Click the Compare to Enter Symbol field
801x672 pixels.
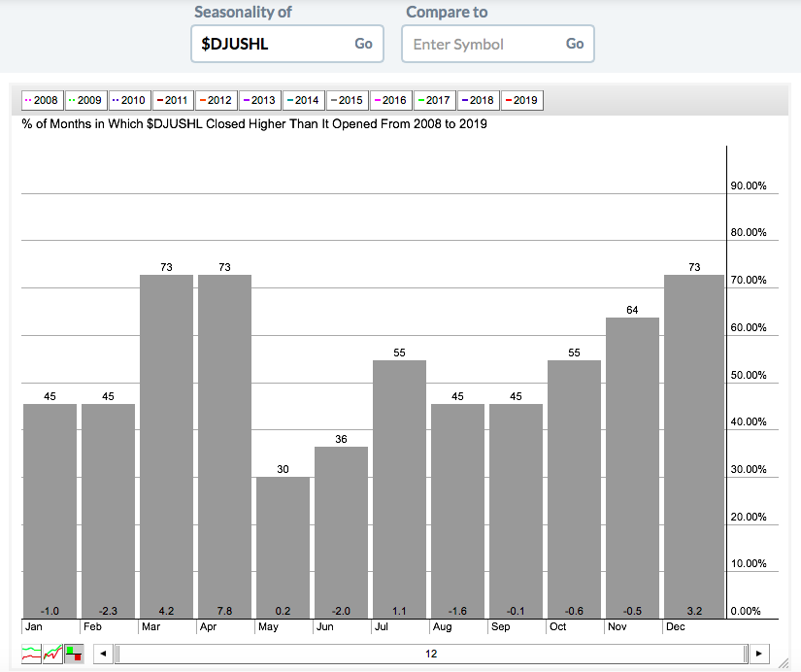(483, 44)
